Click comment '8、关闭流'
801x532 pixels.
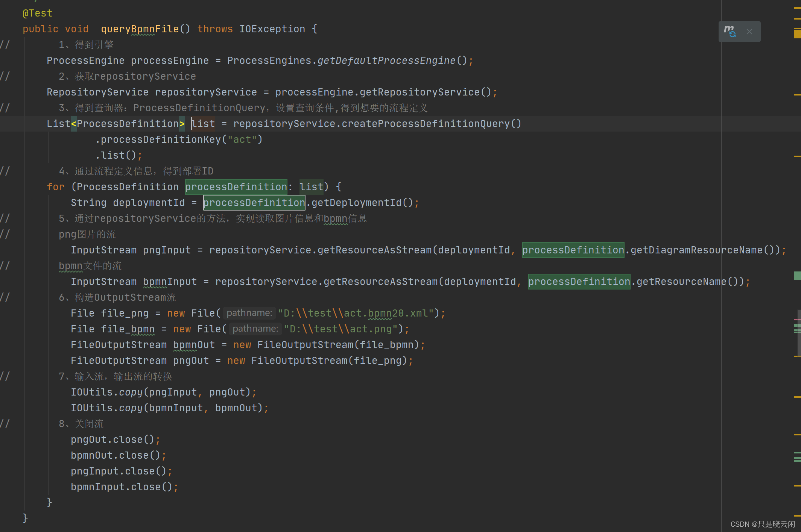click(x=81, y=424)
